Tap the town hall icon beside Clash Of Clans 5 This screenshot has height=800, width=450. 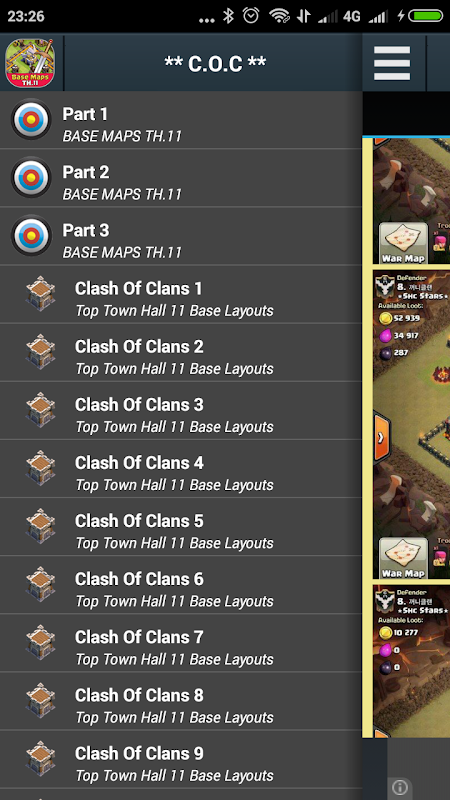pyautogui.click(x=40, y=526)
